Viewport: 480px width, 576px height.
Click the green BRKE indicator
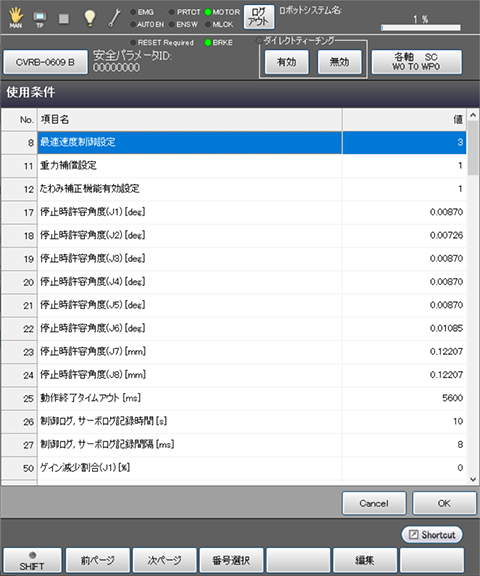(208, 43)
